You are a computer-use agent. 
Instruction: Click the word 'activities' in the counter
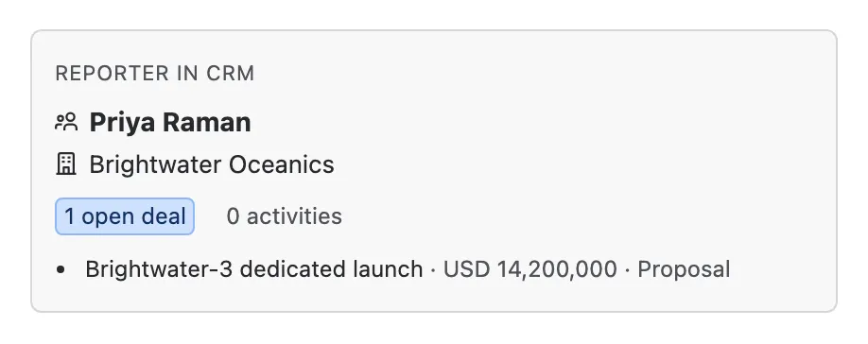(x=294, y=216)
